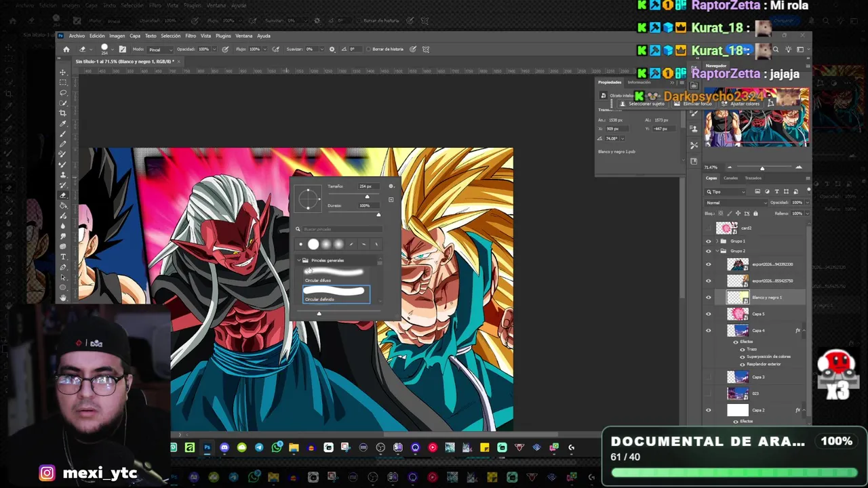Switch to the Trazados tab
Image resolution: width=868 pixels, height=488 pixels.
click(x=753, y=178)
